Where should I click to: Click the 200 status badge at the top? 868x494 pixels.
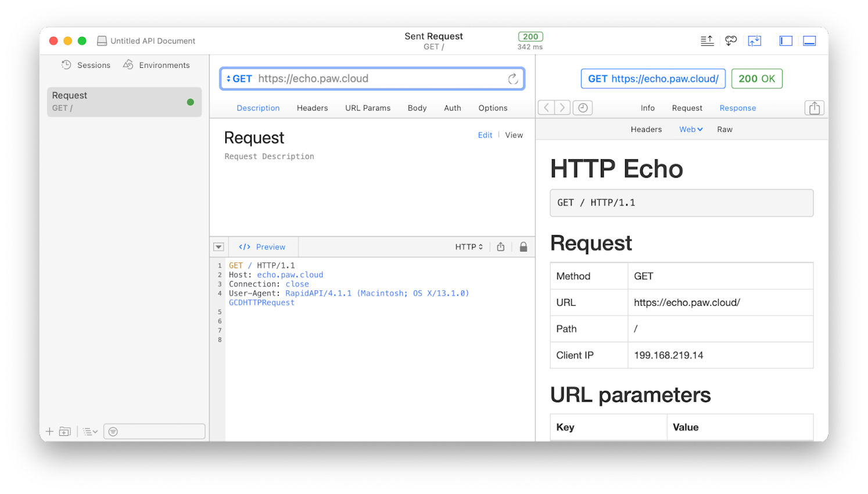530,36
